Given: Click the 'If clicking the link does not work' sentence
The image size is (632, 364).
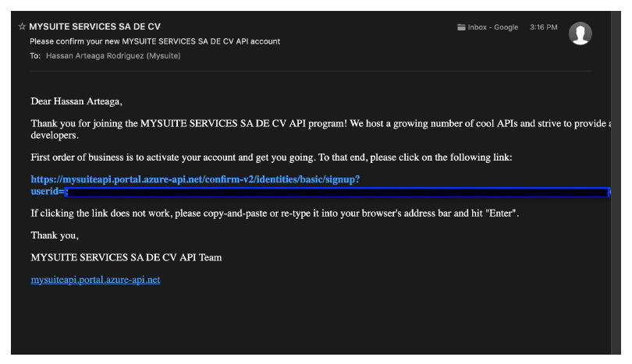Looking at the screenshot, I should [275, 213].
